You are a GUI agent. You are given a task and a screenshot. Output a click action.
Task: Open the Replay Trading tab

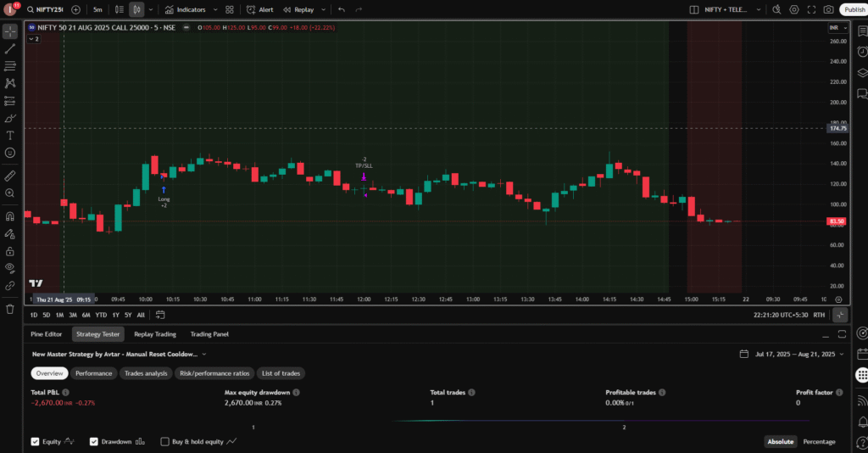click(155, 334)
